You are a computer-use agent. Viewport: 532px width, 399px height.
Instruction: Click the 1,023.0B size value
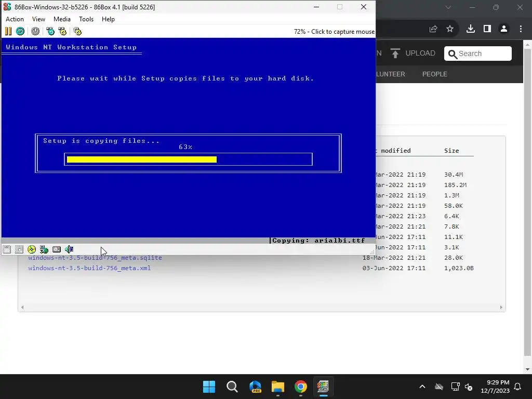click(459, 268)
